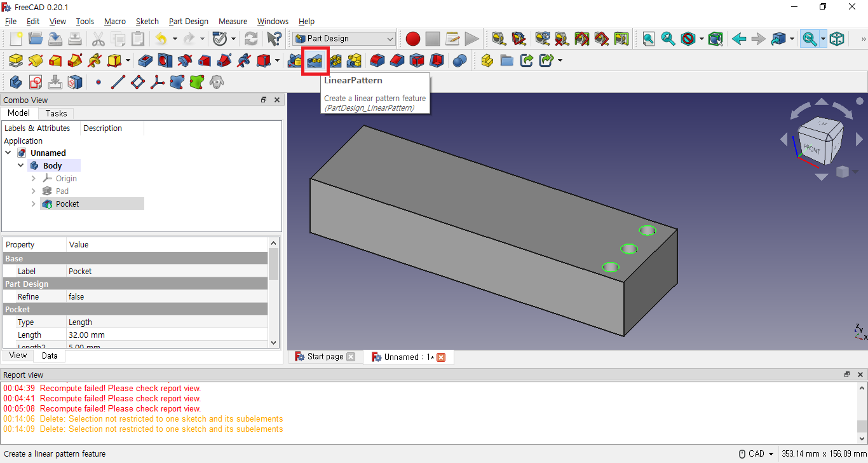The image size is (868, 463).
Task: Select the Subtractive Loft tool
Action: point(205,61)
